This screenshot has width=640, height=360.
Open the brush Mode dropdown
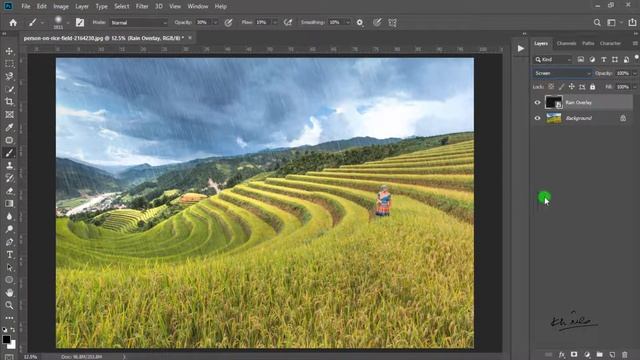pos(138,23)
